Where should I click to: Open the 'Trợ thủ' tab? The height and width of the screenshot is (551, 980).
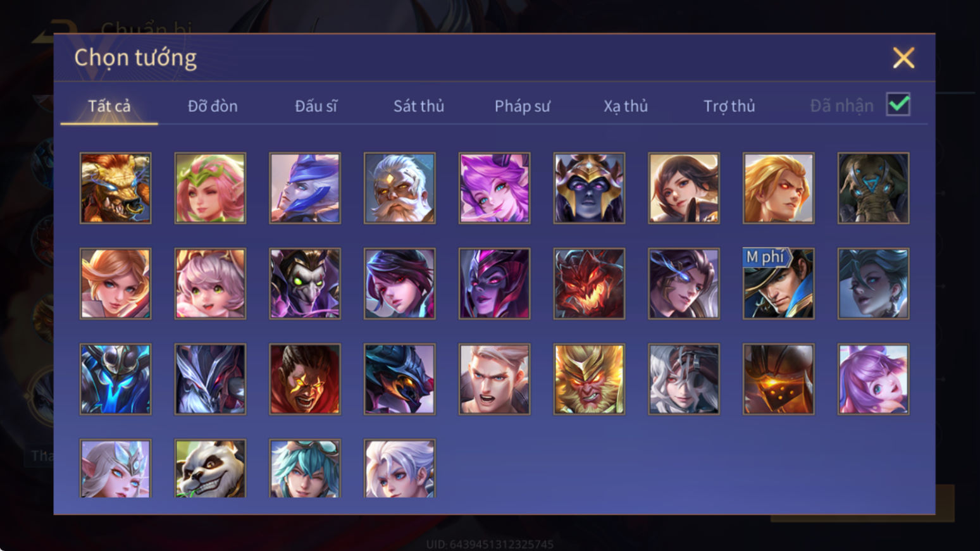pos(729,106)
